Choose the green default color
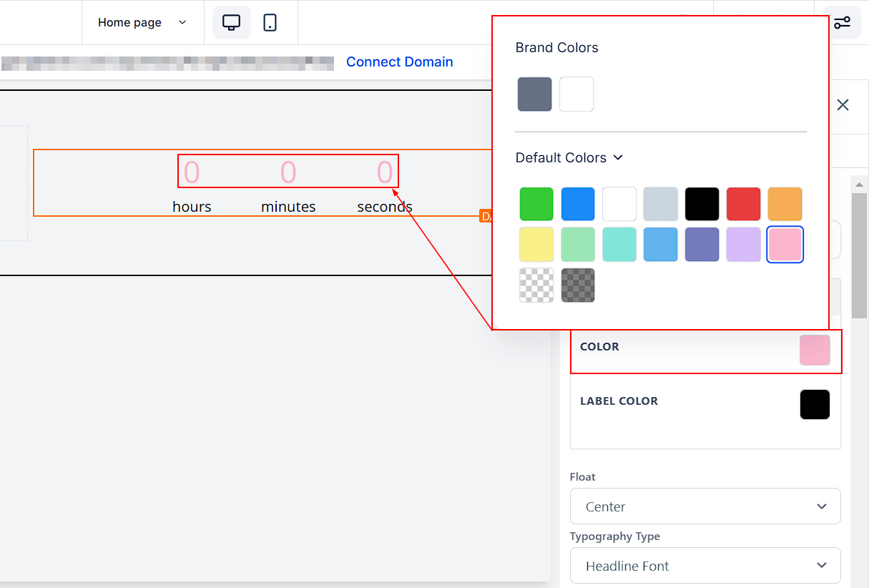Screen dimensions: 869x588 tap(536, 205)
